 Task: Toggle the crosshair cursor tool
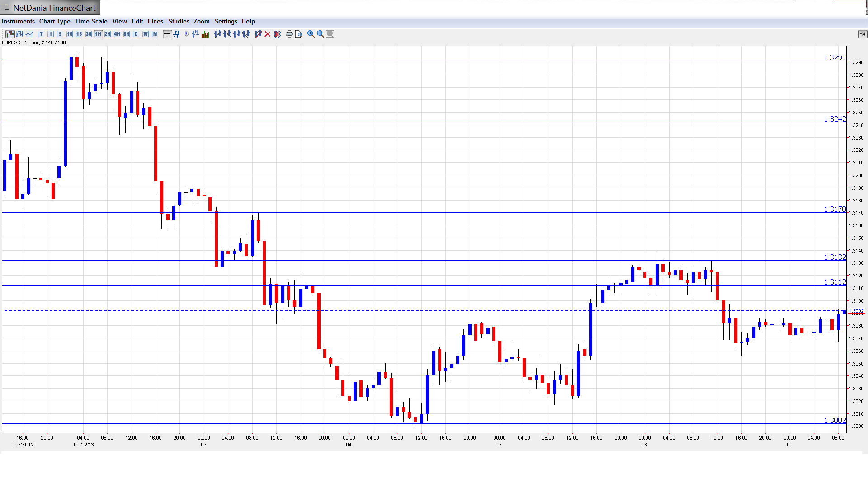pyautogui.click(x=167, y=34)
